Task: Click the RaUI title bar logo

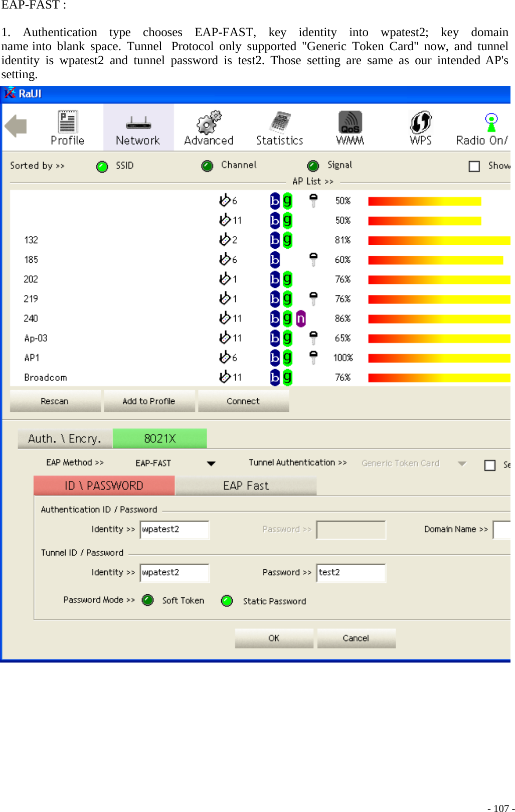Action: pos(10,93)
